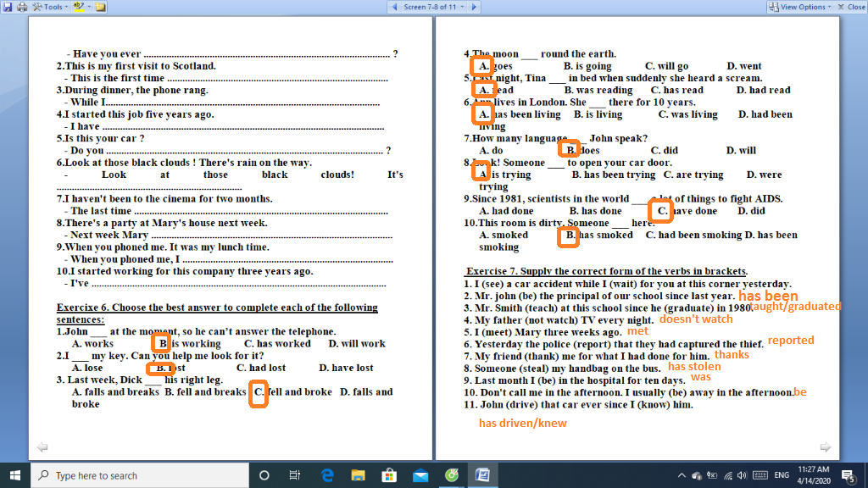Click the answer 'B. does' for question 7
This screenshot has width=868, height=488.
[582, 151]
